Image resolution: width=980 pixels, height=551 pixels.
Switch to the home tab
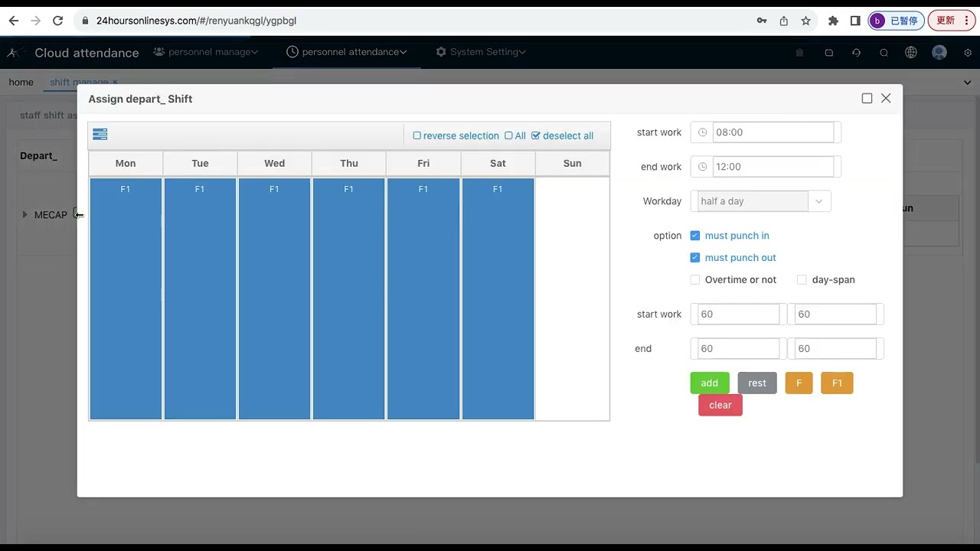tap(21, 82)
